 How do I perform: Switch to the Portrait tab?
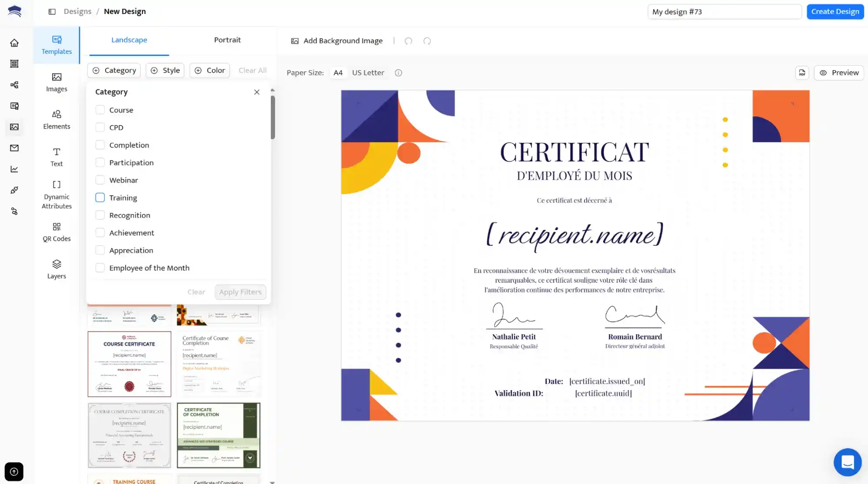click(227, 40)
